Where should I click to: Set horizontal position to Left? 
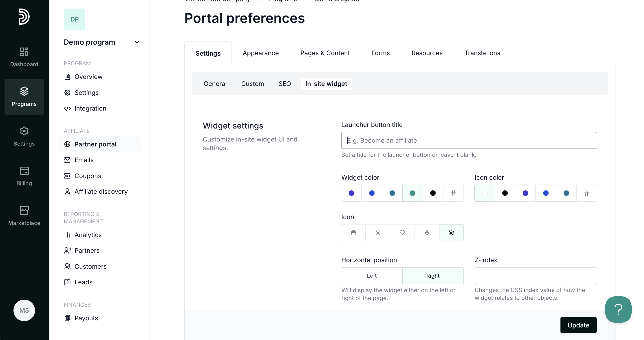point(371,275)
